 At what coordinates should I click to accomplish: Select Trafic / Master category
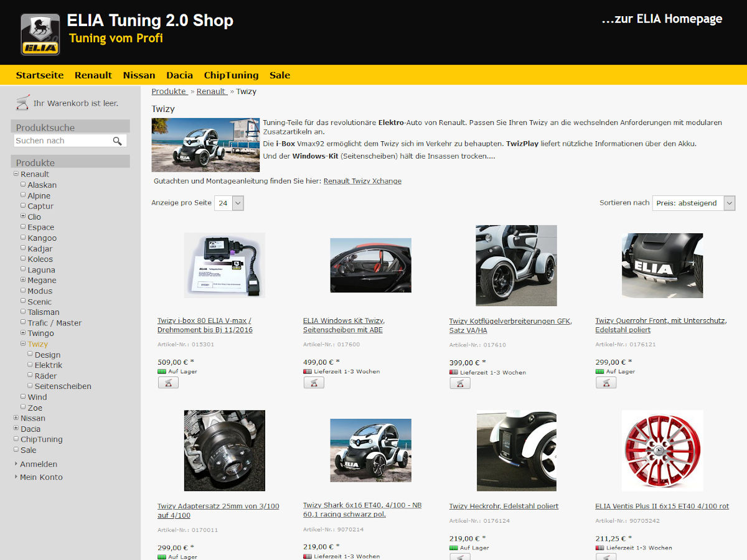(x=54, y=322)
